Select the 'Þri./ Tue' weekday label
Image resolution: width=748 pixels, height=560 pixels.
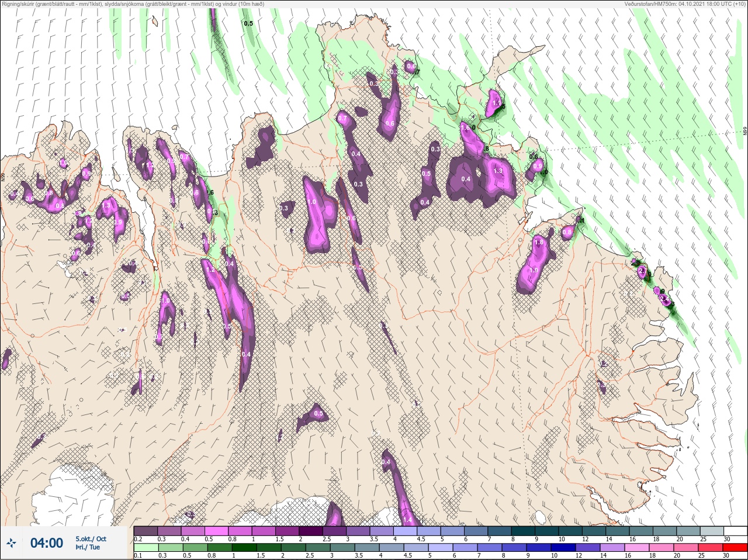tap(88, 547)
